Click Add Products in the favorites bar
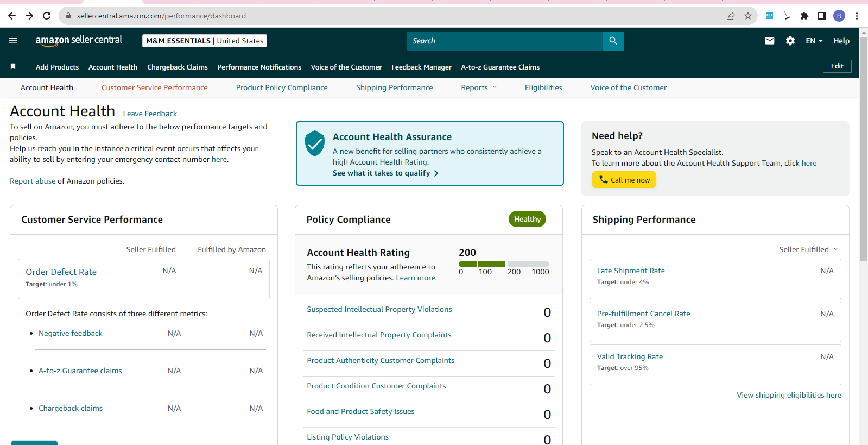This screenshot has width=868, height=445. click(57, 67)
